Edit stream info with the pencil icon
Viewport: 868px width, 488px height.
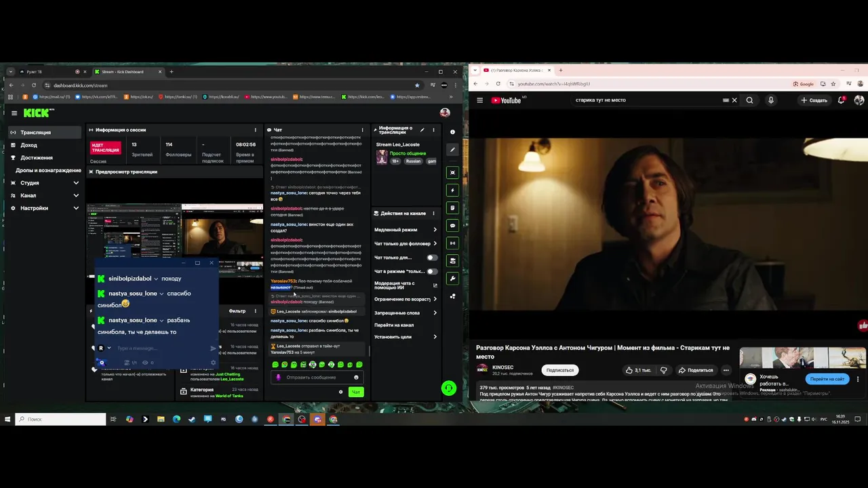click(x=422, y=129)
